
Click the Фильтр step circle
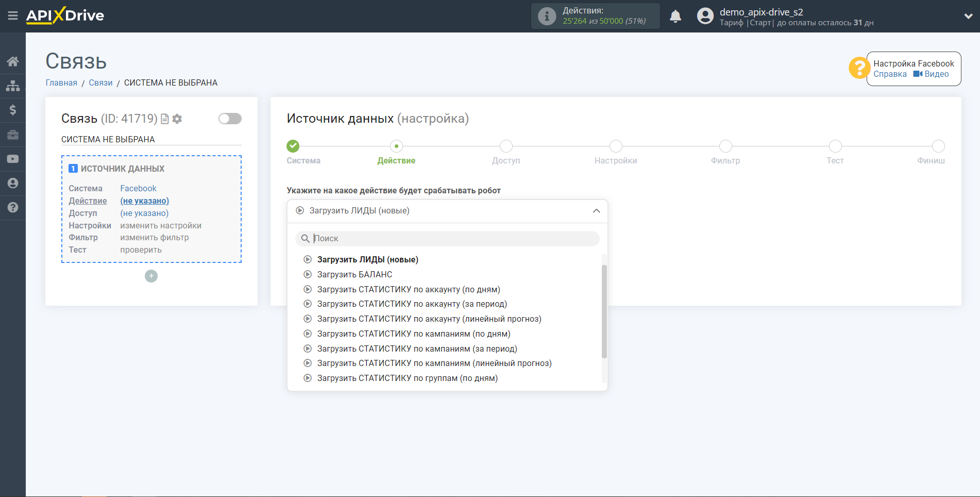click(725, 146)
